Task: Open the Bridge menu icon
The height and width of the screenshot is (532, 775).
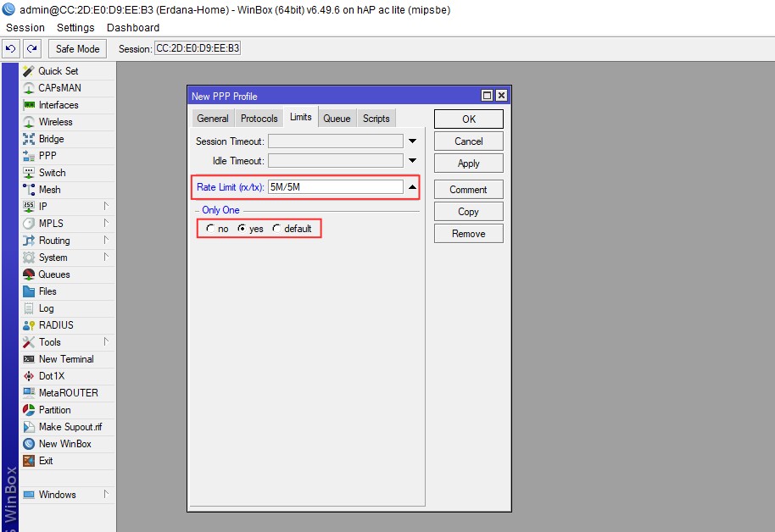Action: [x=29, y=139]
